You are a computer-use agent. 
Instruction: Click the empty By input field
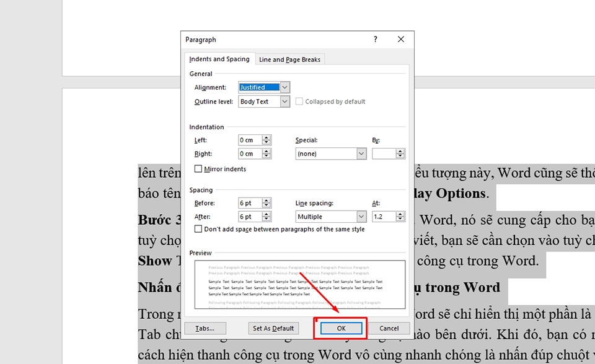click(383, 153)
